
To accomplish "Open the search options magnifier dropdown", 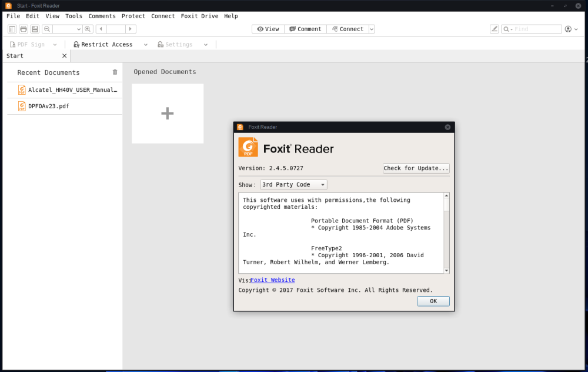I will [508, 29].
